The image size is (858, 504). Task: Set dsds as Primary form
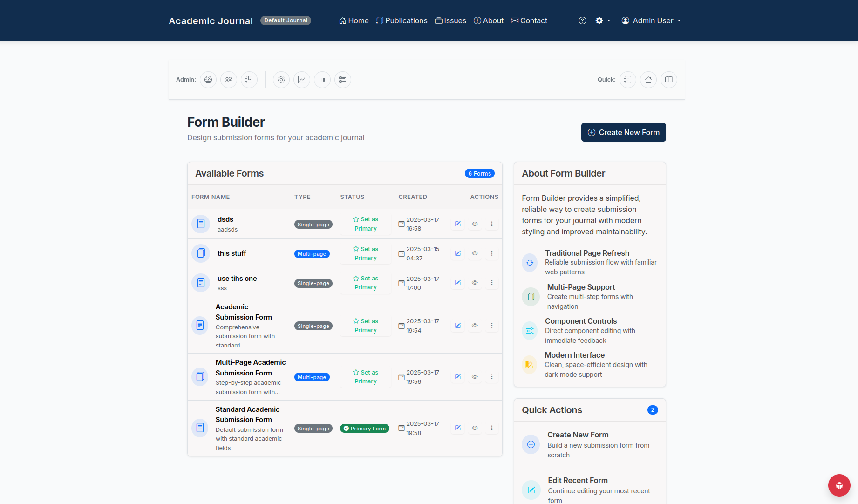(366, 224)
